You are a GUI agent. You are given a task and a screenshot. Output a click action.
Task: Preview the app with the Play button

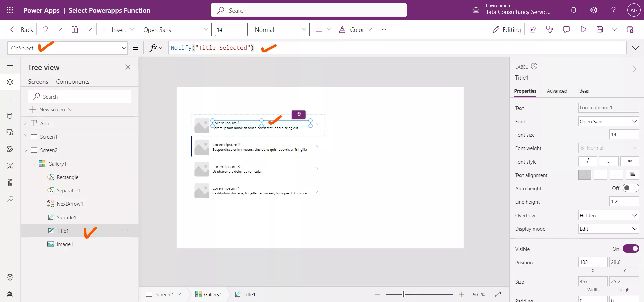584,29
